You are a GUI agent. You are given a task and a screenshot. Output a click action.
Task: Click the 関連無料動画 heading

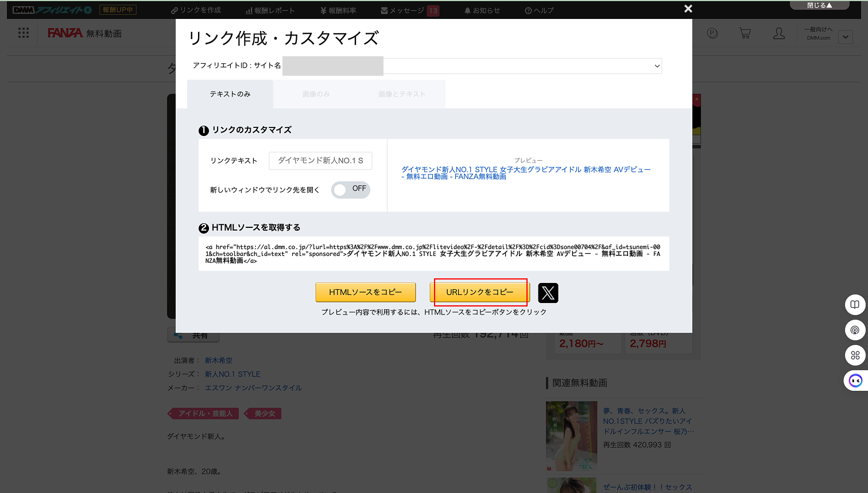(580, 383)
